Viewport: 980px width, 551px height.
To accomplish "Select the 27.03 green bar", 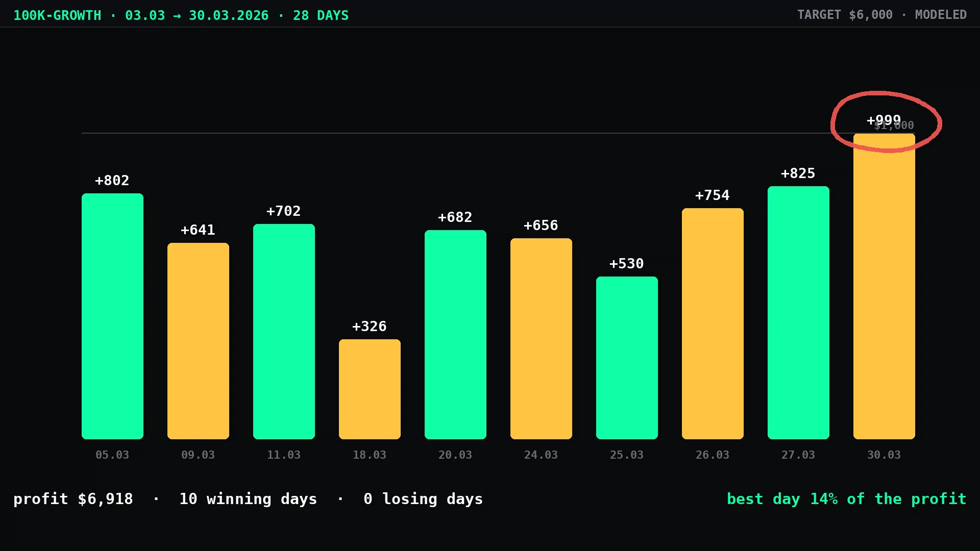I will click(x=798, y=313).
